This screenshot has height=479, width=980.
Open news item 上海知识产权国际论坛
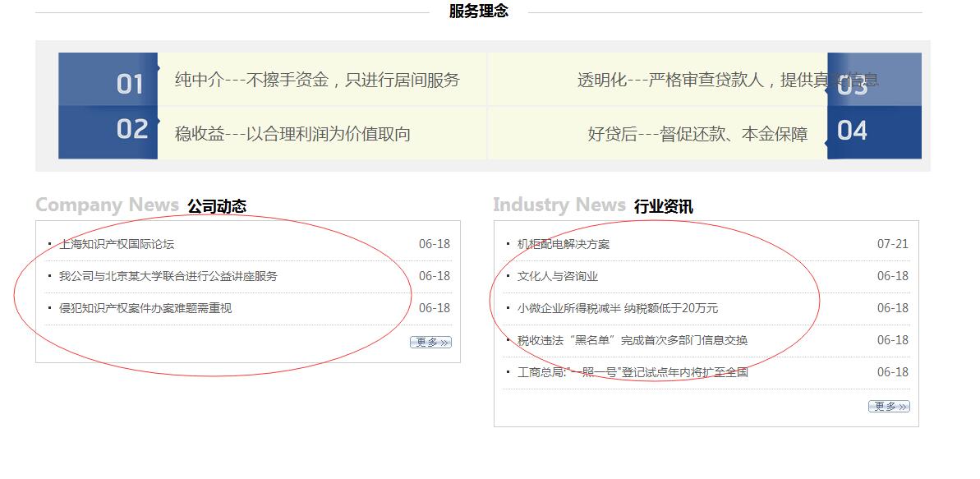tap(117, 244)
